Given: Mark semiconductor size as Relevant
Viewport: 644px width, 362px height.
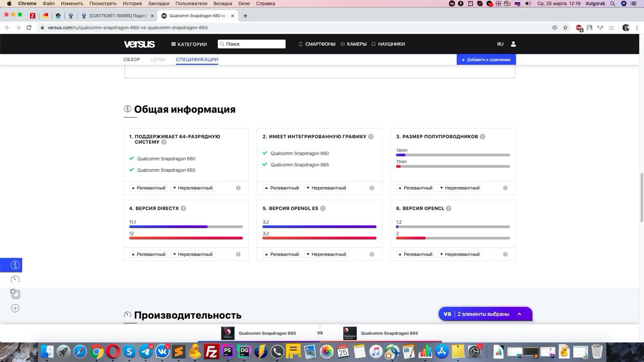Looking at the screenshot, I should [416, 188].
